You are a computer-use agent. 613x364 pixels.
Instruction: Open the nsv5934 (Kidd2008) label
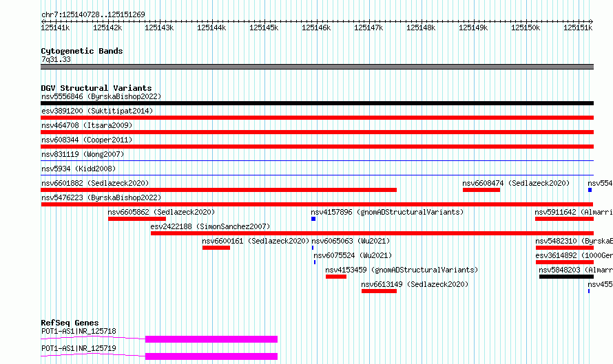(79, 169)
